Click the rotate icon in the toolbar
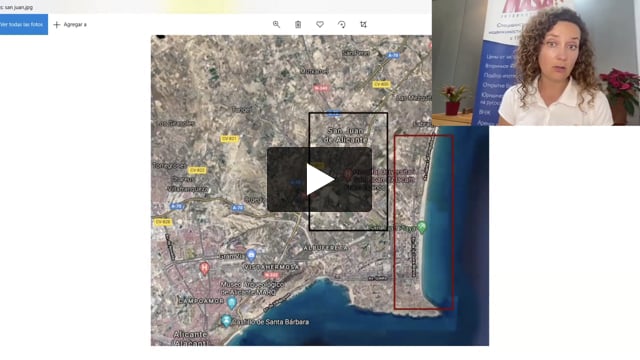Image resolution: width=640 pixels, height=360 pixels. 342,24
